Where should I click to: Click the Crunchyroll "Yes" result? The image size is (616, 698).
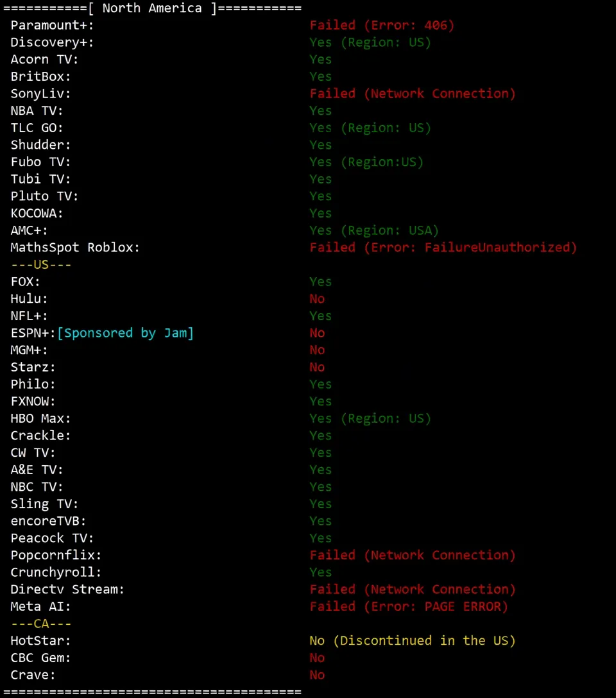coord(320,572)
